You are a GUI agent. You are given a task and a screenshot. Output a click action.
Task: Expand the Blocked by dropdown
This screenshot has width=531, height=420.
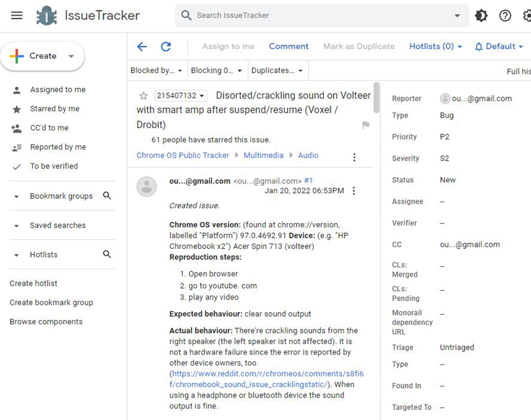tap(157, 71)
